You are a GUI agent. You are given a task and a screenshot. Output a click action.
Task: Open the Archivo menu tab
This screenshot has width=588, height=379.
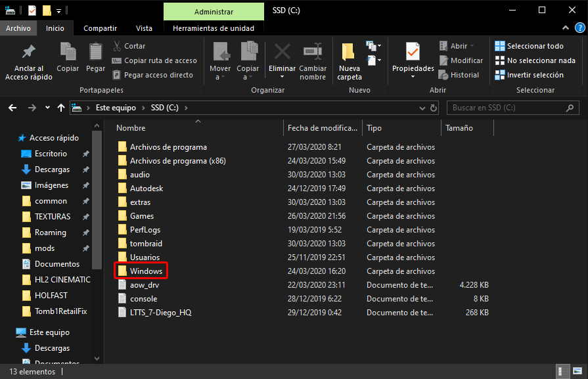pos(18,28)
